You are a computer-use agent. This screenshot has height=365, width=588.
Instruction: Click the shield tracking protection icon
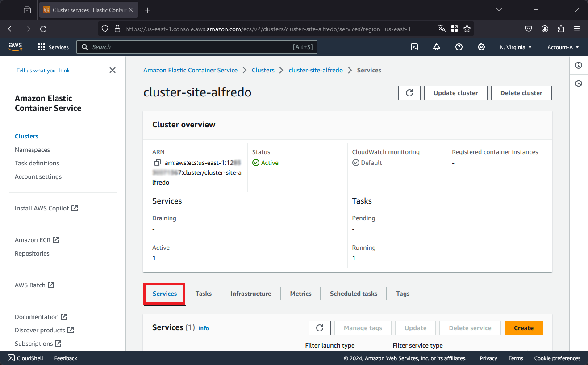click(x=105, y=29)
